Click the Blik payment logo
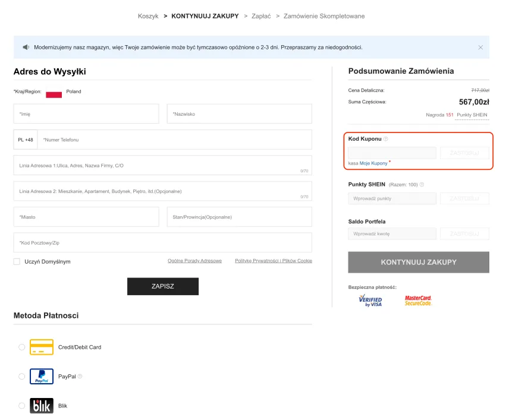Viewport: 506px width, 420px height. [42, 406]
